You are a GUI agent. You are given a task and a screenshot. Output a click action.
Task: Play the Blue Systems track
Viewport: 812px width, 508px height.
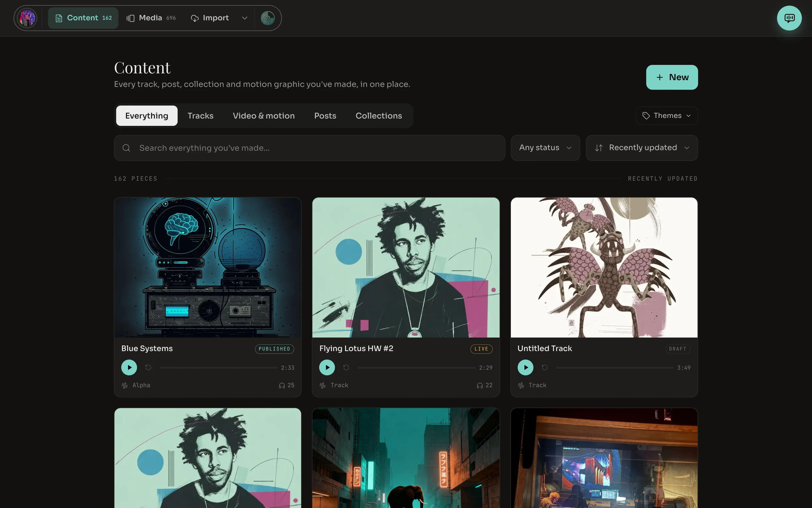pyautogui.click(x=129, y=367)
